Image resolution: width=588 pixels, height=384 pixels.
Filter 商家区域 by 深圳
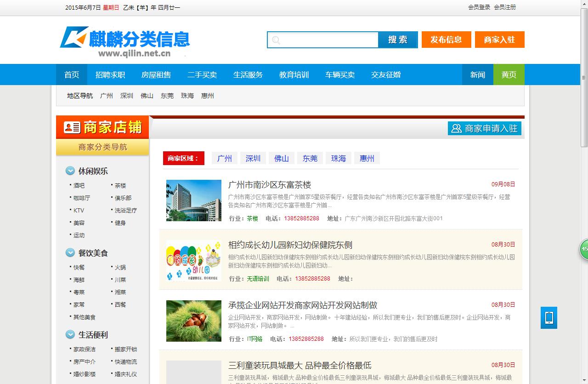click(x=253, y=158)
